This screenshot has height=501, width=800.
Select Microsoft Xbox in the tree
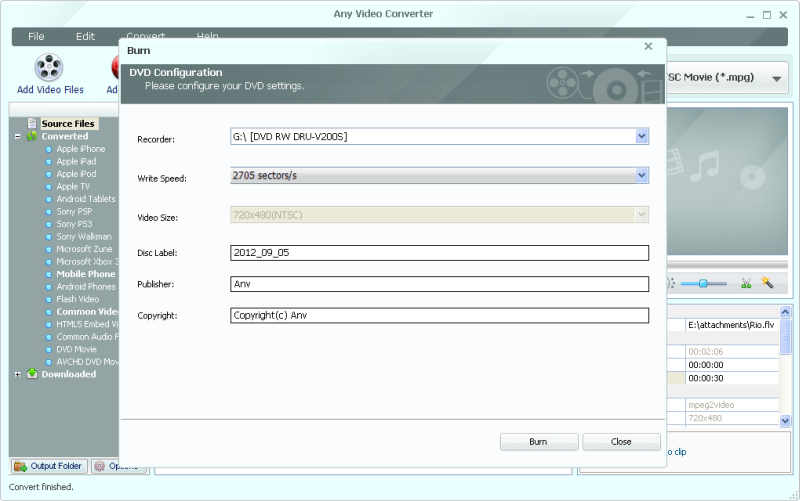tap(87, 261)
